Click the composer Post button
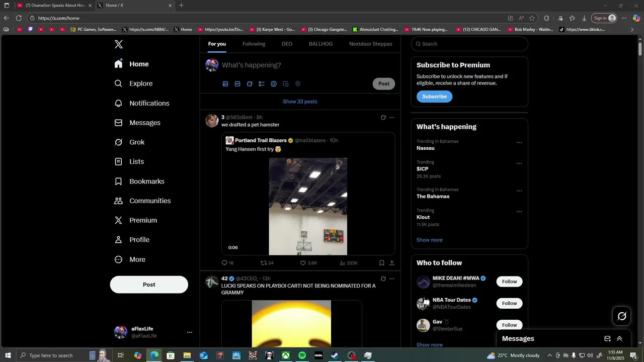Viewport: 644px width, 362px height. coord(384,84)
